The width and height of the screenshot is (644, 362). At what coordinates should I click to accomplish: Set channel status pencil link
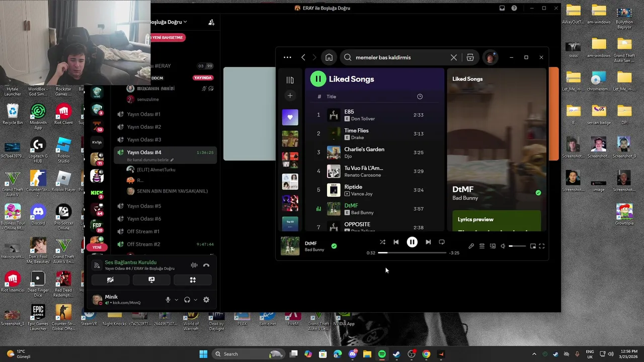point(150,160)
